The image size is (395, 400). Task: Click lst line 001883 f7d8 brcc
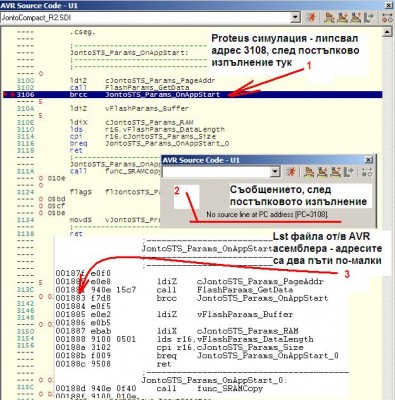[x=192, y=298]
